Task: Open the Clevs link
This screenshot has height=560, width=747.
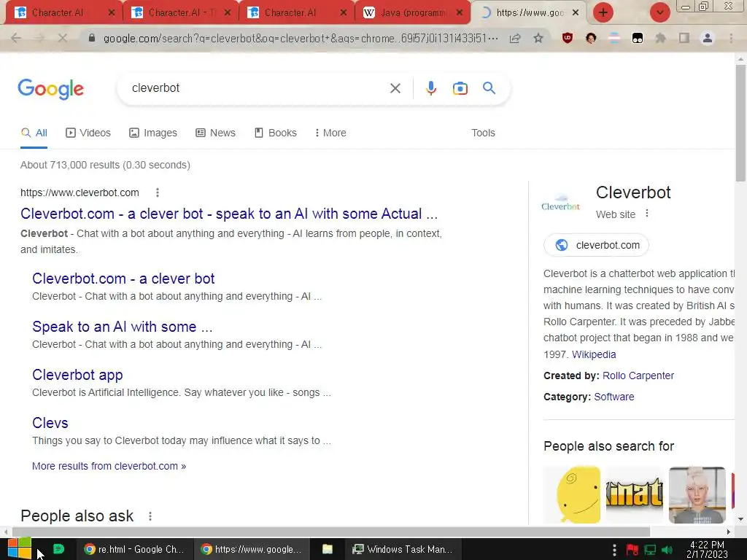Action: coord(50,423)
